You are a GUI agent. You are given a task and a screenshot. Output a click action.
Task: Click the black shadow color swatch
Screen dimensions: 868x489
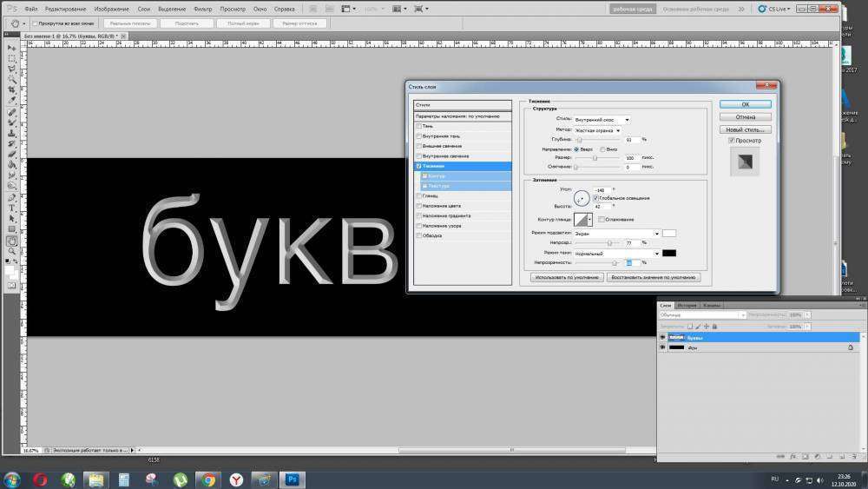click(x=669, y=253)
